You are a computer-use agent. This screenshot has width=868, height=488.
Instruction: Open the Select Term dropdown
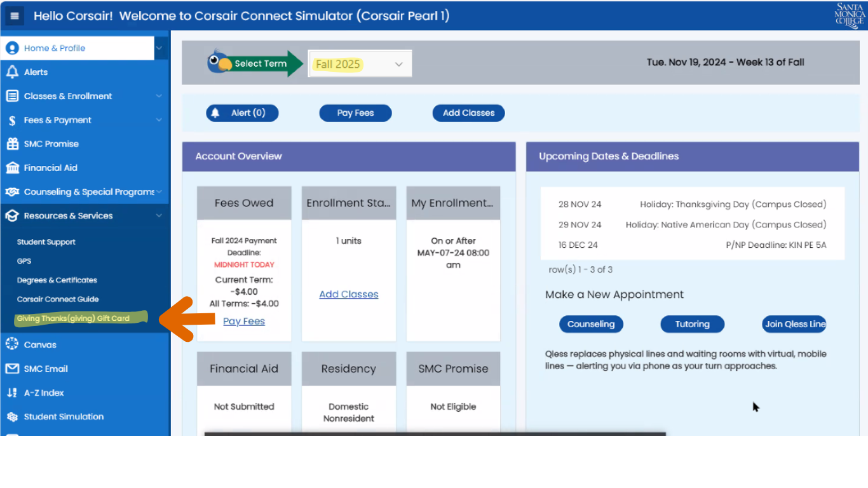pyautogui.click(x=360, y=64)
